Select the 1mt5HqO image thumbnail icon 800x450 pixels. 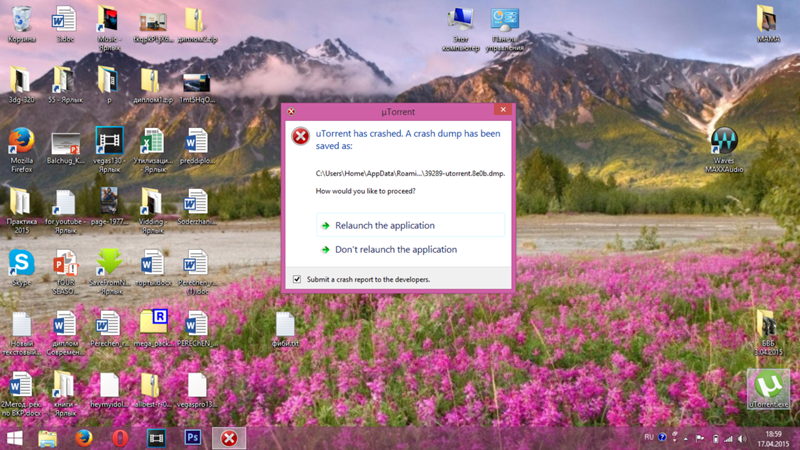click(x=197, y=88)
